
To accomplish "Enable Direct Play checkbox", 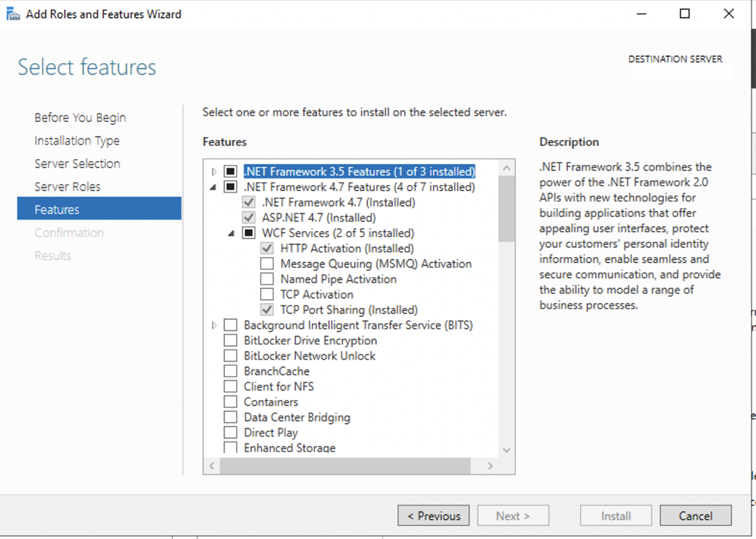I will [x=230, y=432].
